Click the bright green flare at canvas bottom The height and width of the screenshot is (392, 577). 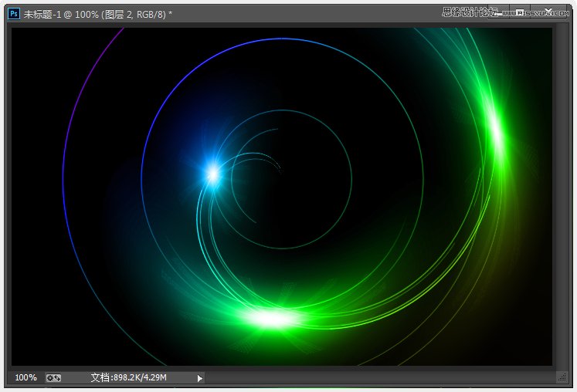270,317
